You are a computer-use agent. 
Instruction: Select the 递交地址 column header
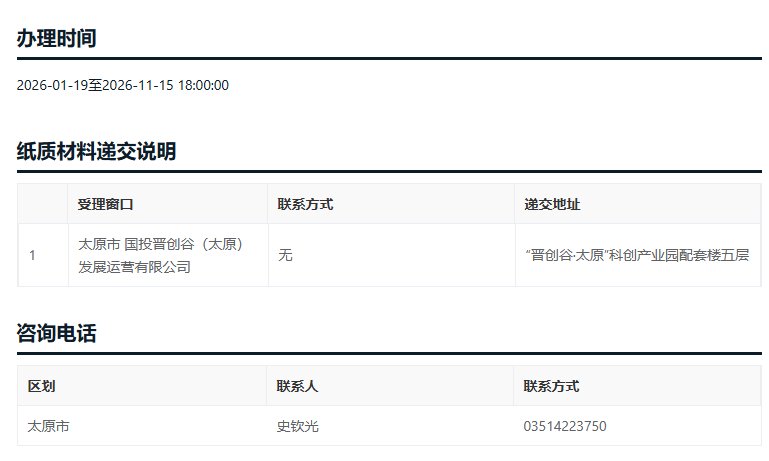[x=552, y=204]
